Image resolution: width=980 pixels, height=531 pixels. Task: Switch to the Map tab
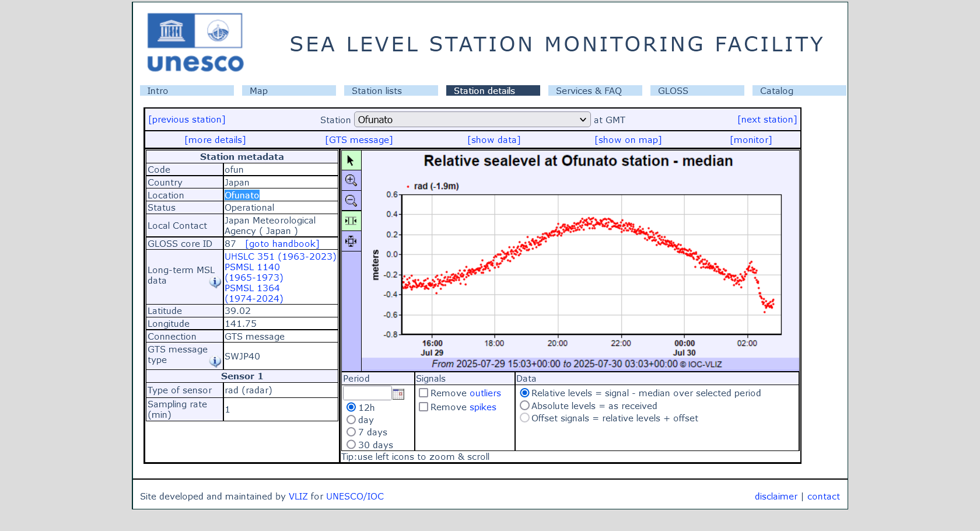click(289, 90)
